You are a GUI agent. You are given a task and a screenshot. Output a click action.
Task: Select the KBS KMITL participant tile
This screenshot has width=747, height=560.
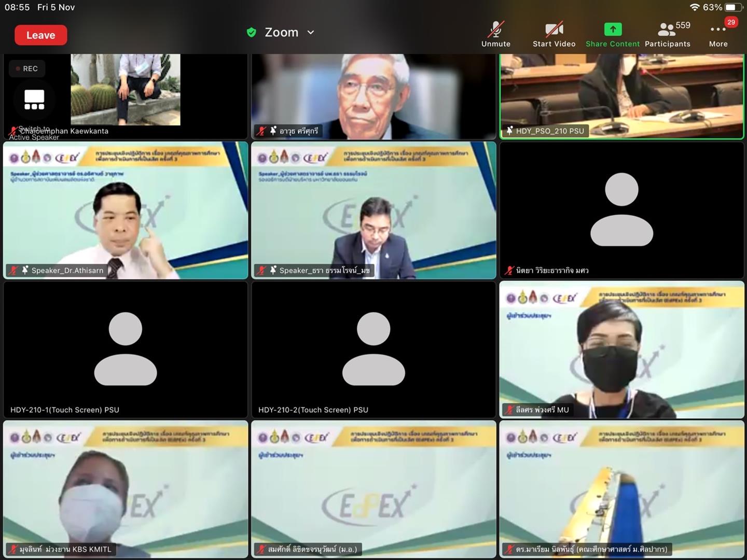(x=126, y=489)
